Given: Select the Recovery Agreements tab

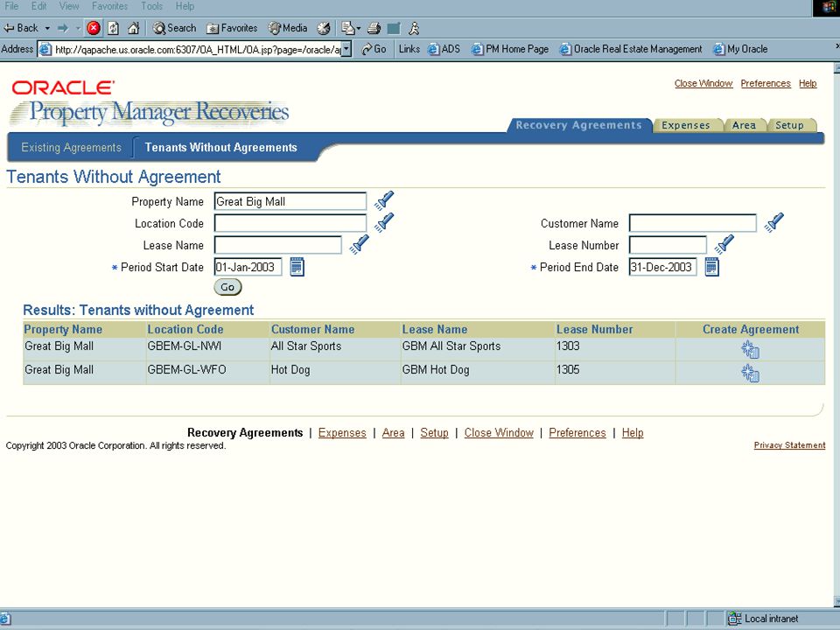Looking at the screenshot, I should tap(578, 125).
